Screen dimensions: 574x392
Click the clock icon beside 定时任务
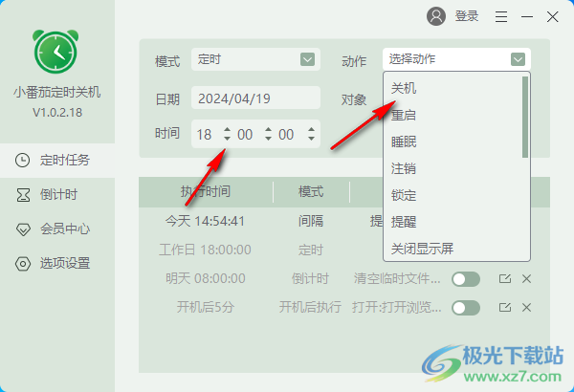(x=22, y=161)
